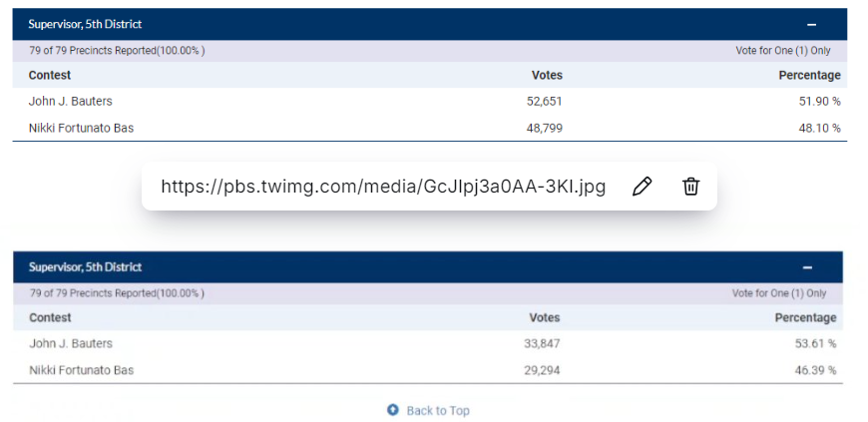Delete the link using the trash icon
Screen dimensions: 868x422
[x=690, y=187]
